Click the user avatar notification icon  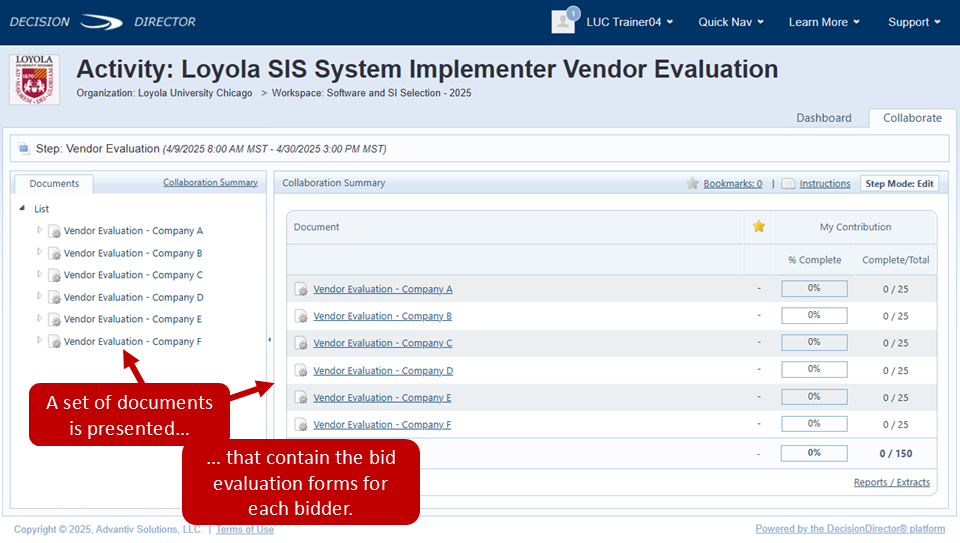coord(564,20)
